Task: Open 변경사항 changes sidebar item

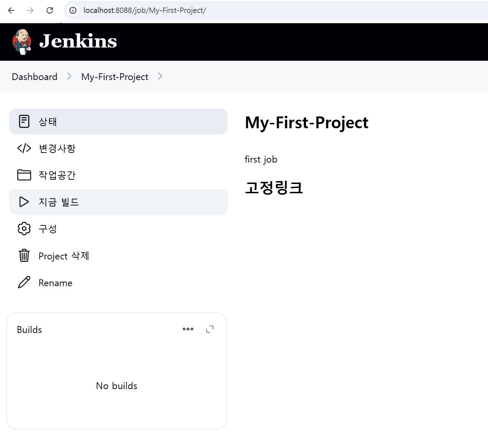Action: [118, 148]
